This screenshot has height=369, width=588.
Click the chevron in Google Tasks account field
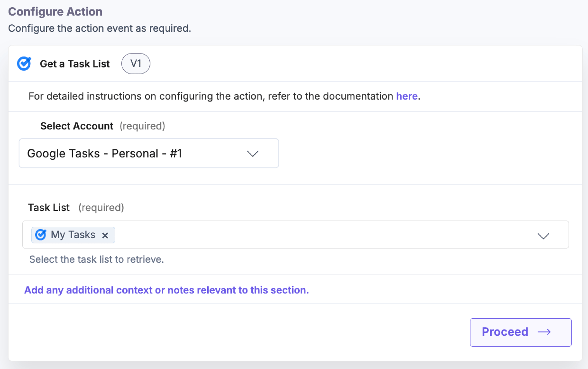(253, 154)
